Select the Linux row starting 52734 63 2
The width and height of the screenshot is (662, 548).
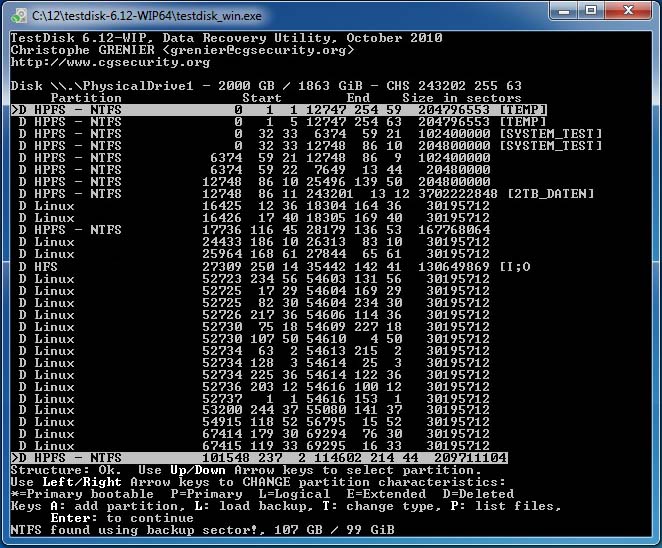click(254, 351)
